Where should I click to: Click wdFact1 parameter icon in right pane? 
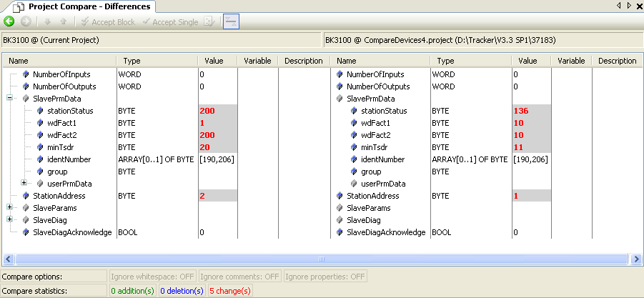(x=354, y=123)
